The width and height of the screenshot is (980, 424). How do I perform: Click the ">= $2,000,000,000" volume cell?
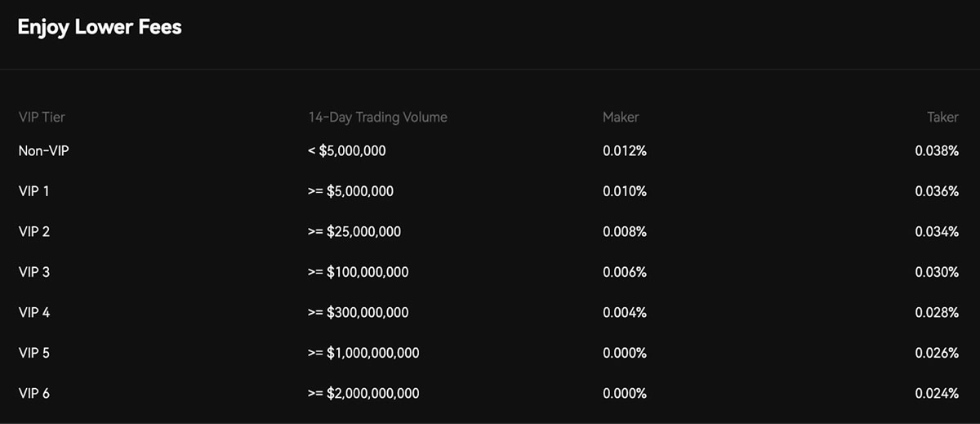tap(363, 394)
